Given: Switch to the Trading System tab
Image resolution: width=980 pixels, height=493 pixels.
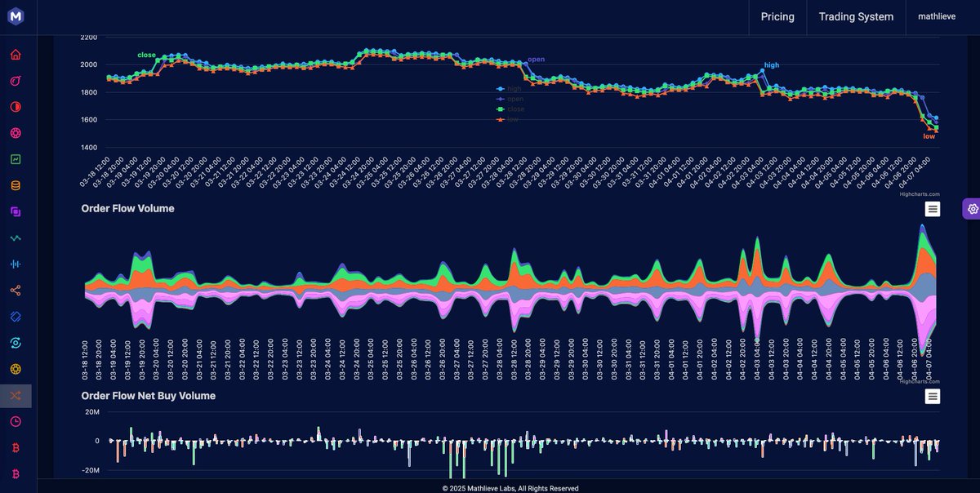Looking at the screenshot, I should tap(856, 15).
